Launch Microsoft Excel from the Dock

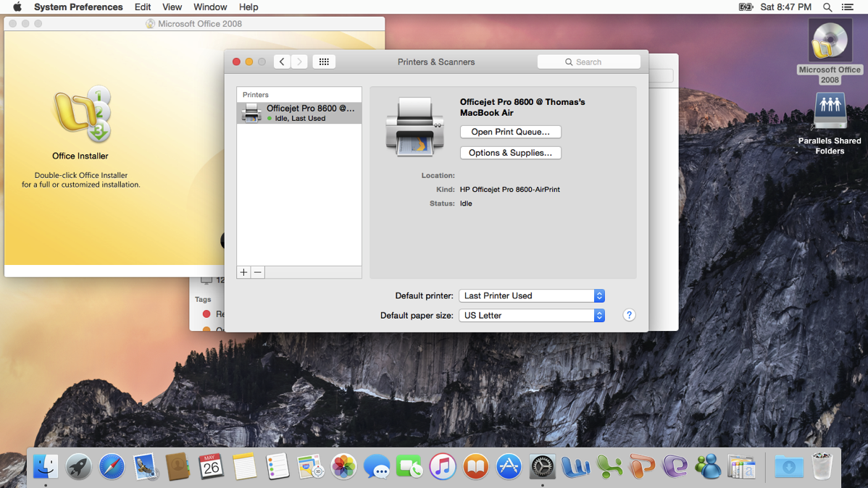click(x=609, y=466)
